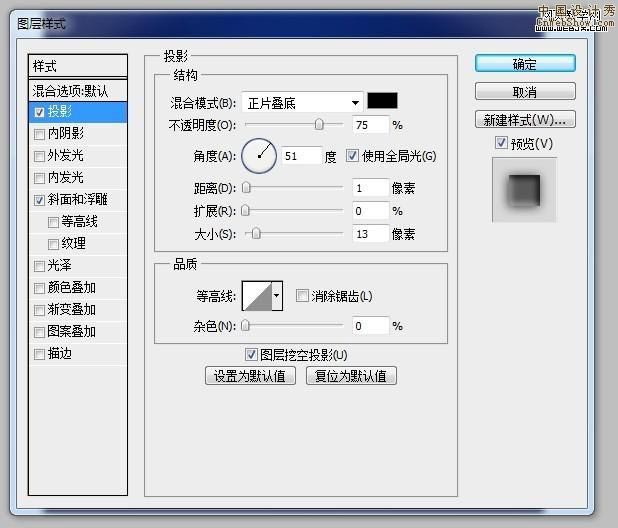Enable the 外发光 outer glow checkbox

click(x=39, y=156)
